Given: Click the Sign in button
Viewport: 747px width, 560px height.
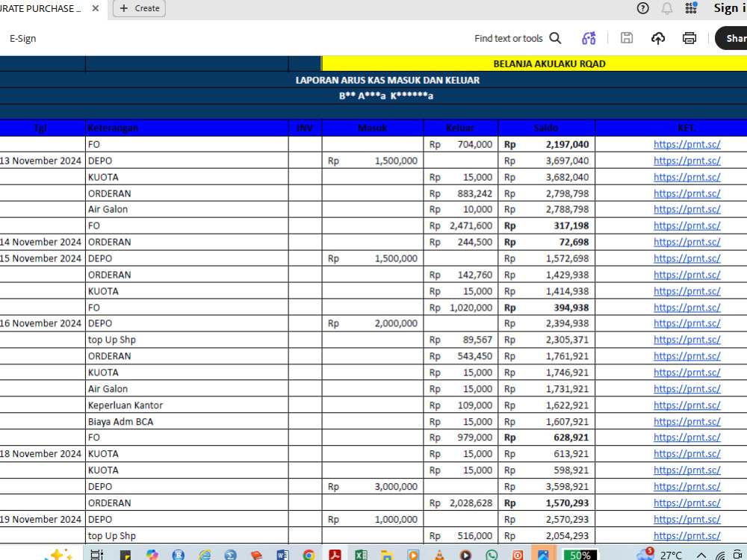Looking at the screenshot, I should [730, 8].
